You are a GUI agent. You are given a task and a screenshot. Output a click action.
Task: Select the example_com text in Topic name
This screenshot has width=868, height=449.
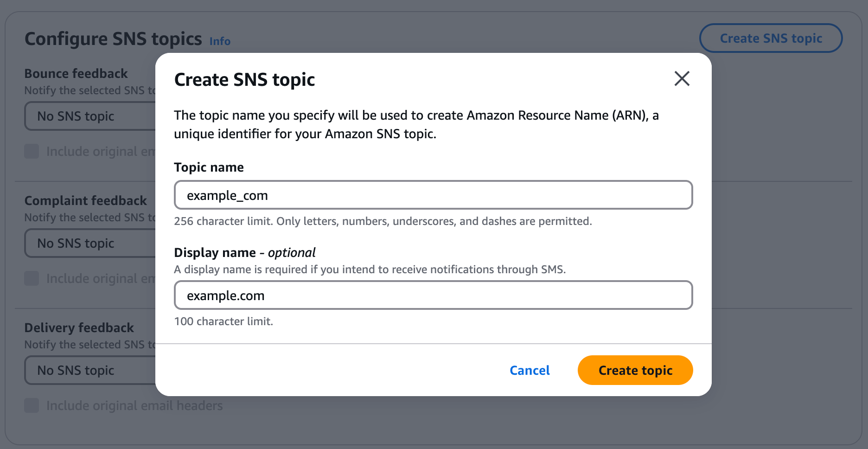(227, 195)
